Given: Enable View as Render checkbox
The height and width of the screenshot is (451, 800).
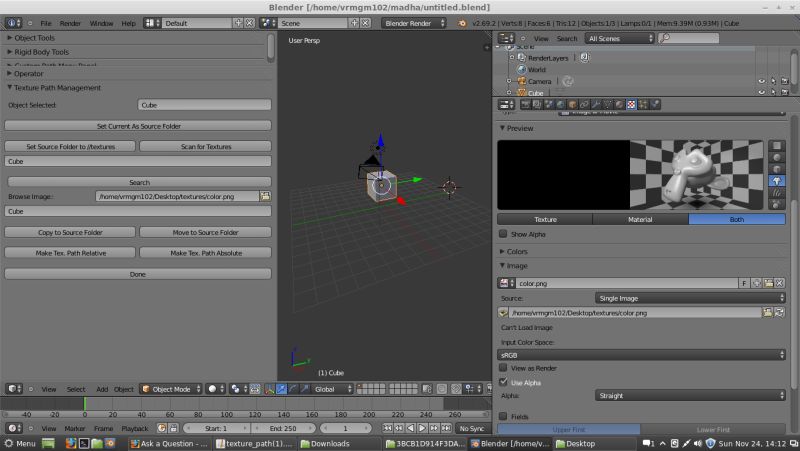Looking at the screenshot, I should (503, 367).
